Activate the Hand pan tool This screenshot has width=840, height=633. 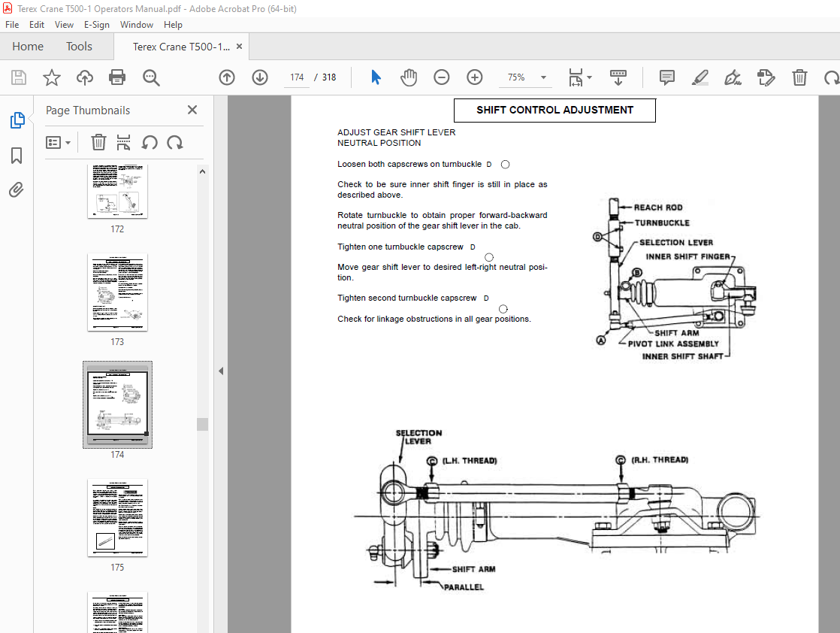409,77
